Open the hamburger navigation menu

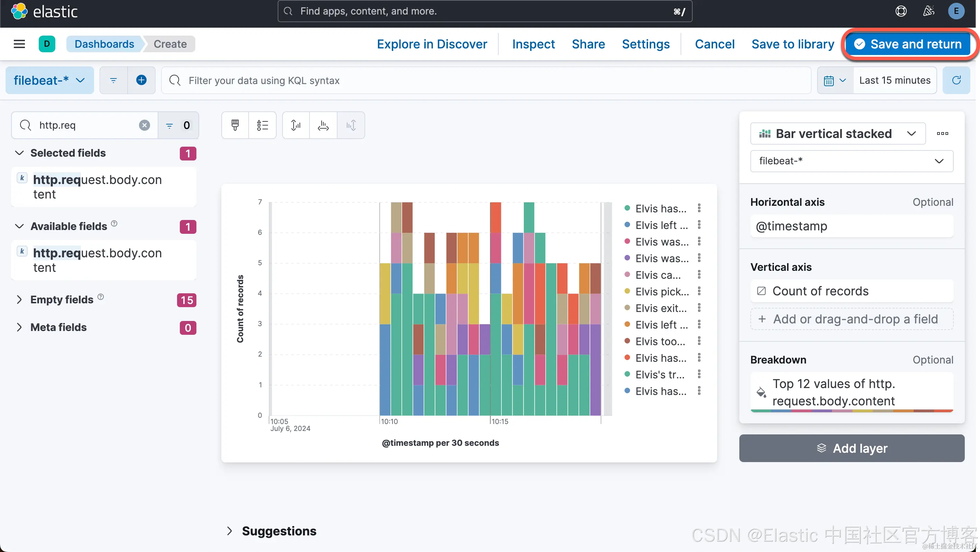pyautogui.click(x=19, y=44)
